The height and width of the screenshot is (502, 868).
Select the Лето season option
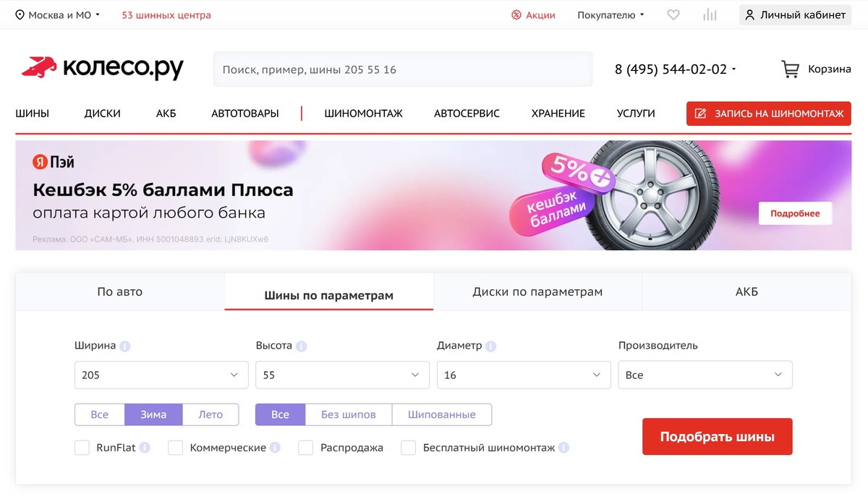(x=210, y=414)
